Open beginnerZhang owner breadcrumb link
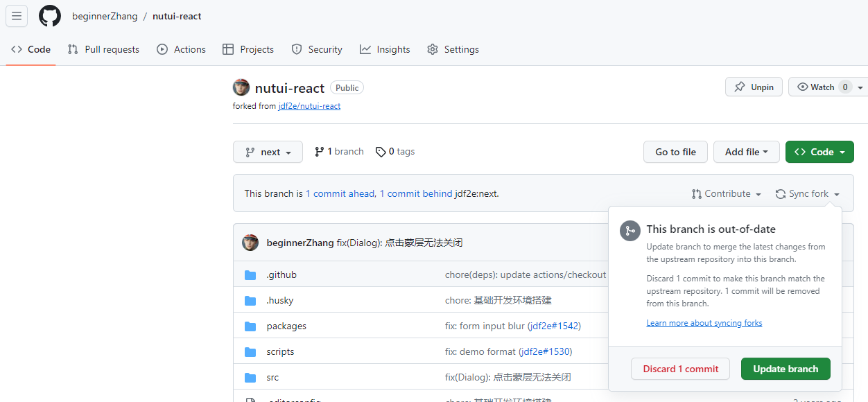The image size is (868, 402). point(105,16)
